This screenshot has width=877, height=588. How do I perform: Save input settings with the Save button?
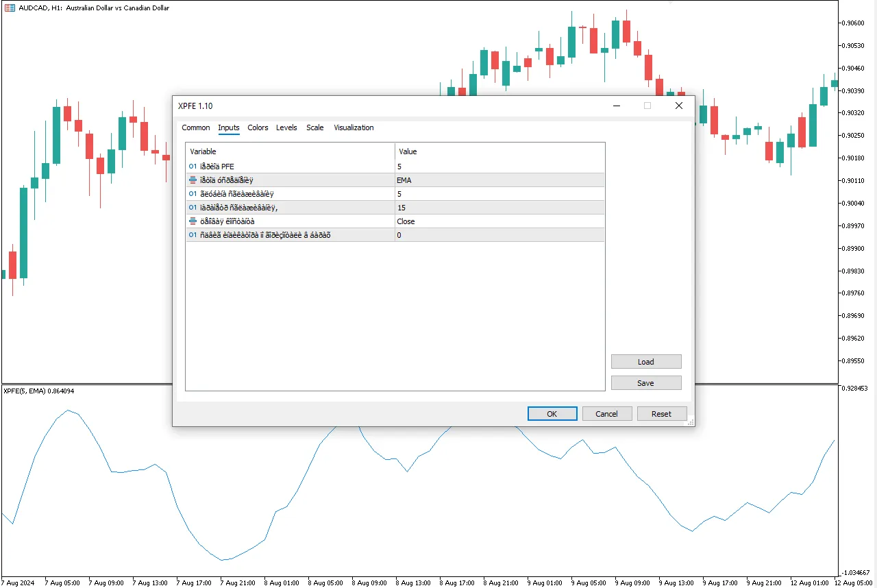coord(645,383)
